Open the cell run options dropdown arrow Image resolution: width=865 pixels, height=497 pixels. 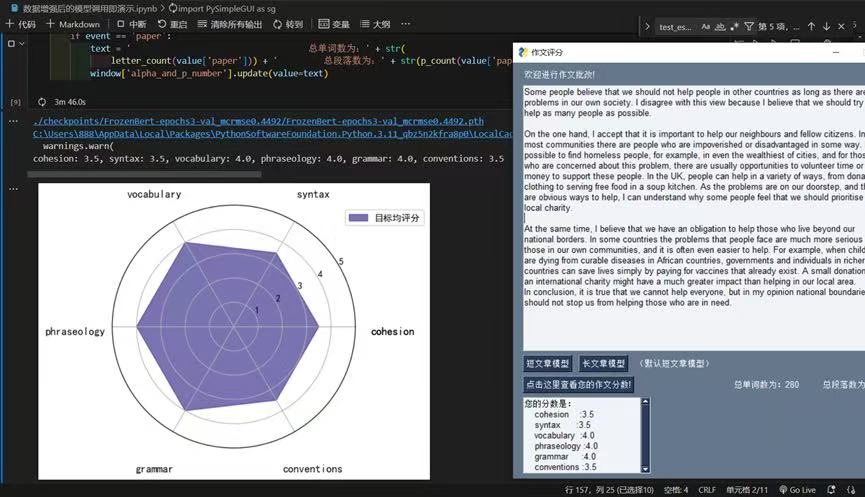tap(22, 43)
